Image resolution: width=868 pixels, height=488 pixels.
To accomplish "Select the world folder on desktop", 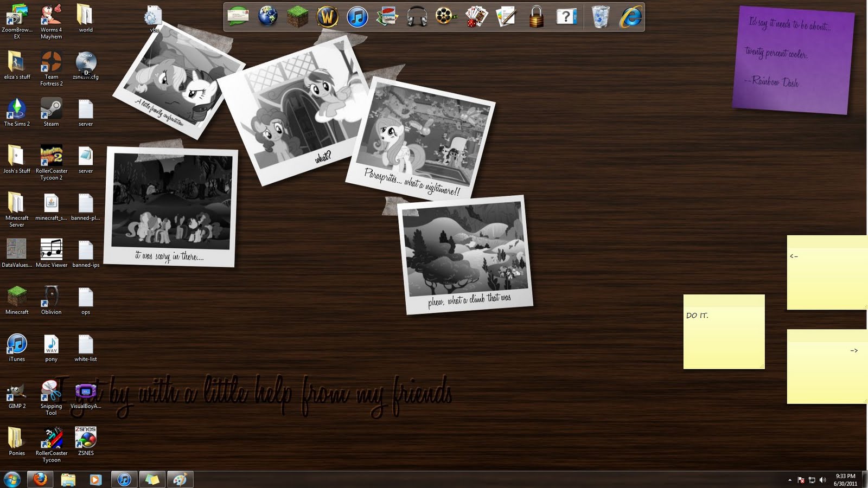I will [x=86, y=18].
